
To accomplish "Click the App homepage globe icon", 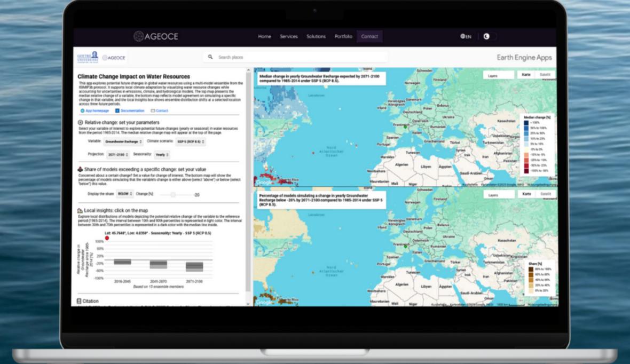I will tap(82, 111).
